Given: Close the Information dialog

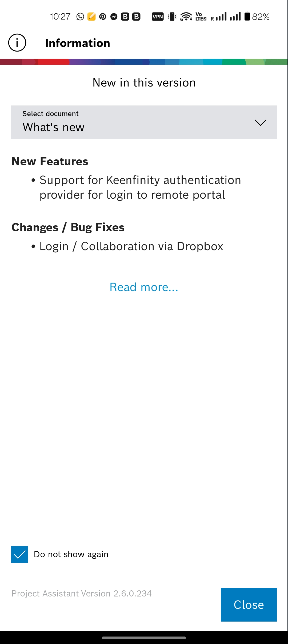Looking at the screenshot, I should [x=249, y=604].
